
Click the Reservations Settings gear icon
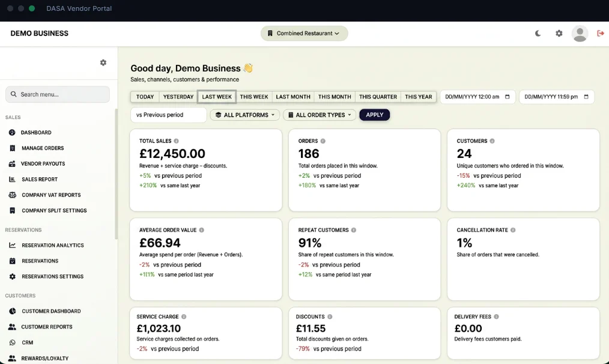[x=13, y=276]
